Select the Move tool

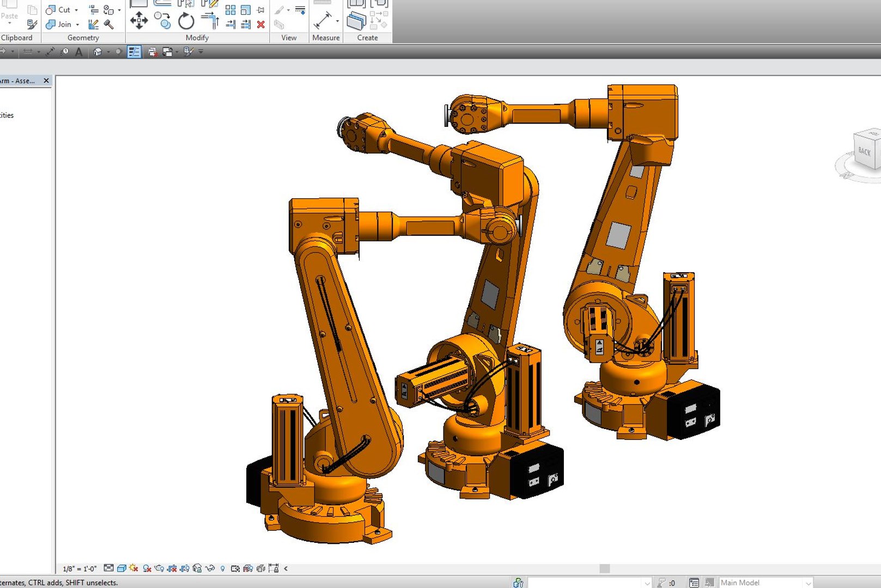point(139,21)
